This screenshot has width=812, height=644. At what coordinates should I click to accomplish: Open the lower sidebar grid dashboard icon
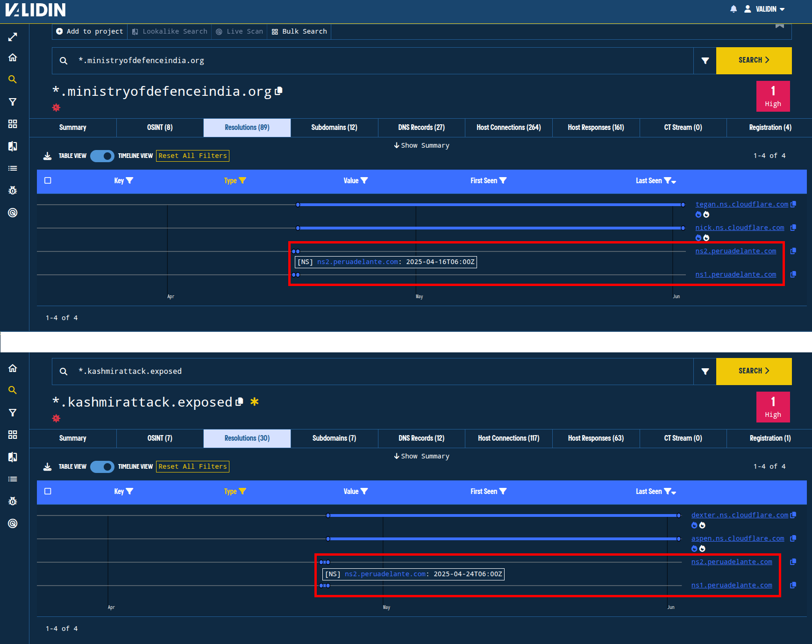[x=13, y=435]
